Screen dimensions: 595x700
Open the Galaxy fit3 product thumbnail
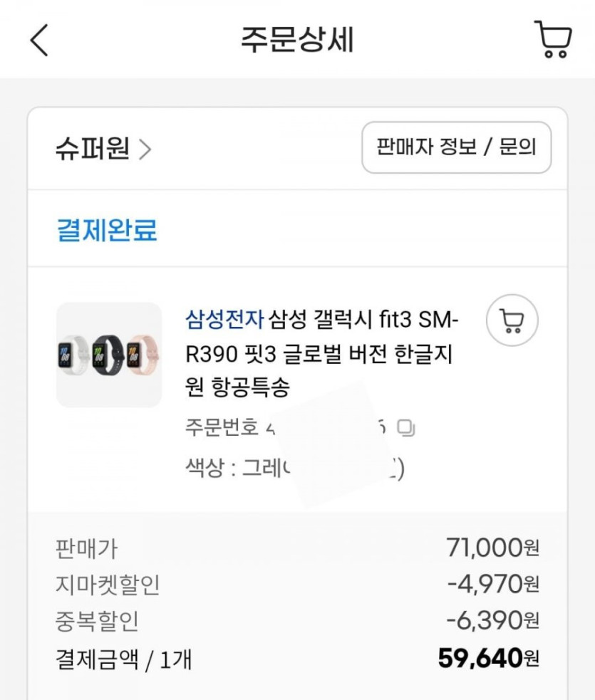coord(109,355)
